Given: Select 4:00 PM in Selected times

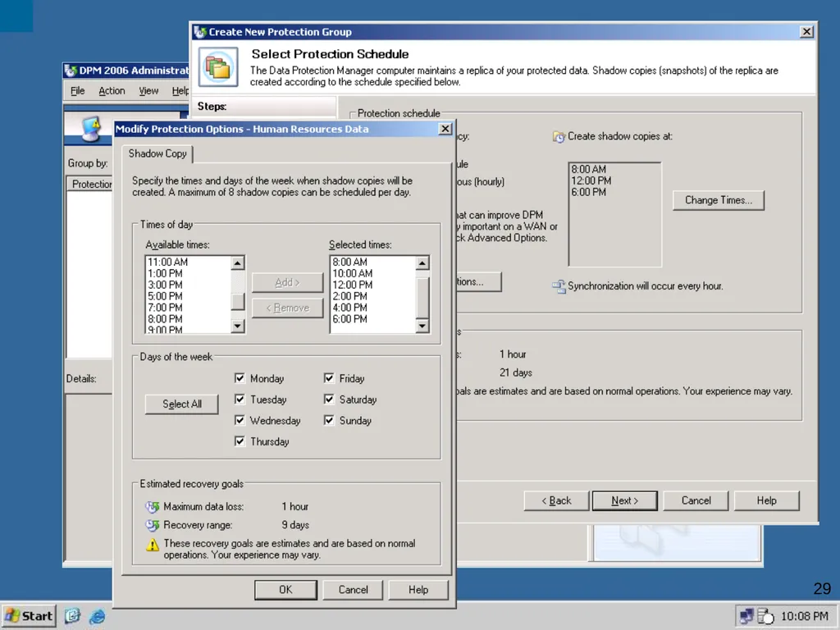Looking at the screenshot, I should 349,308.
